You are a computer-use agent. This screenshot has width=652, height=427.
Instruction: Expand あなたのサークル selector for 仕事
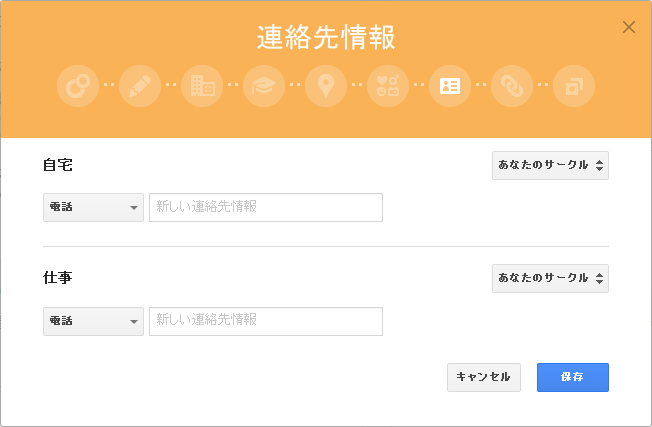pyautogui.click(x=550, y=279)
